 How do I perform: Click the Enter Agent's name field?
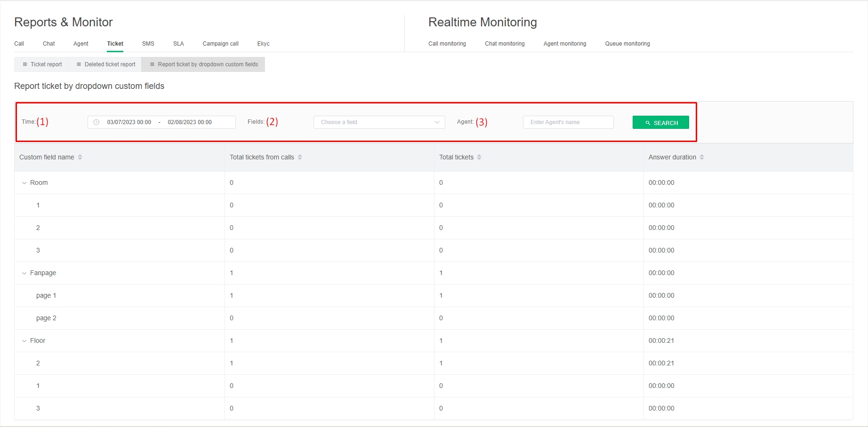point(568,122)
